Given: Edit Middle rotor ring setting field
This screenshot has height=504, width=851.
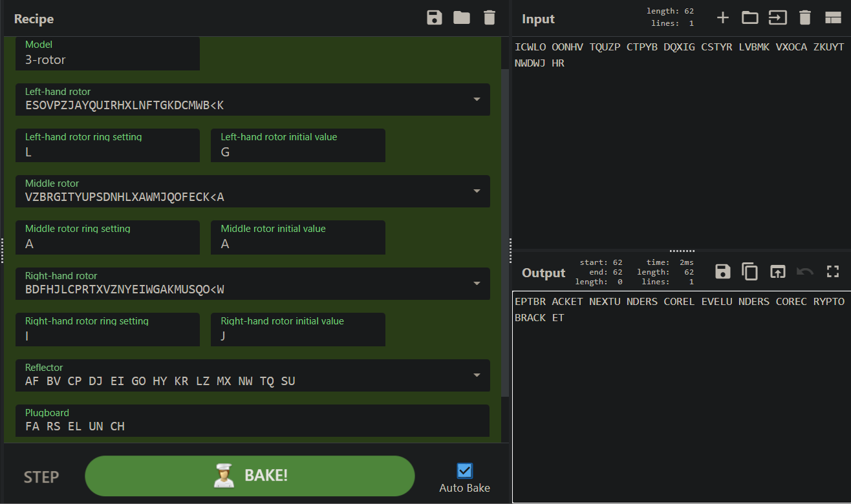Looking at the screenshot, I should click(x=107, y=237).
